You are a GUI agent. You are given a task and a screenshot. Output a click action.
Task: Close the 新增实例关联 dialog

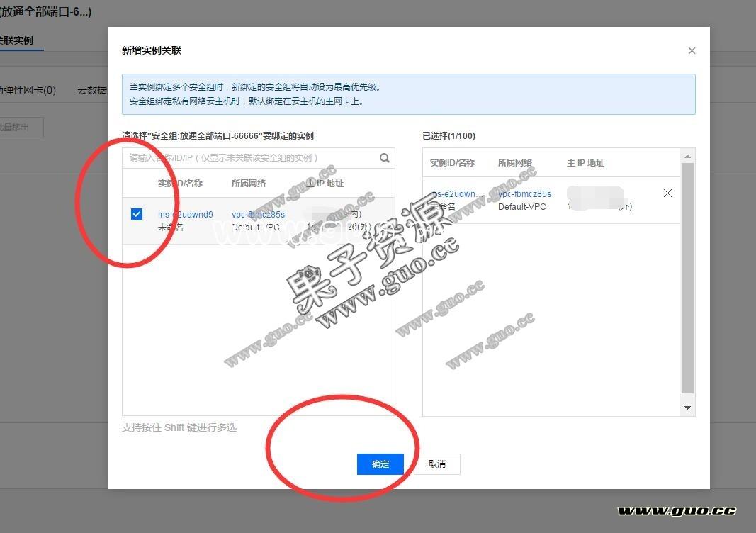coord(692,51)
